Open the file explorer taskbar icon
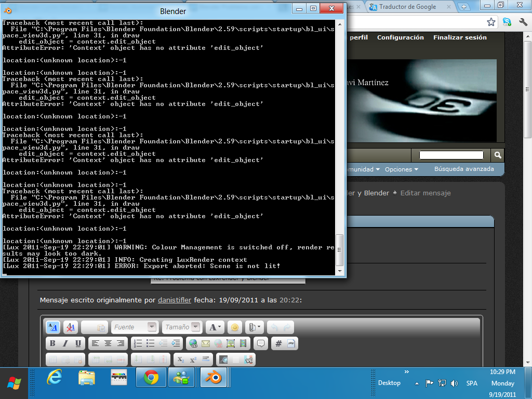532x399 pixels. pos(87,377)
